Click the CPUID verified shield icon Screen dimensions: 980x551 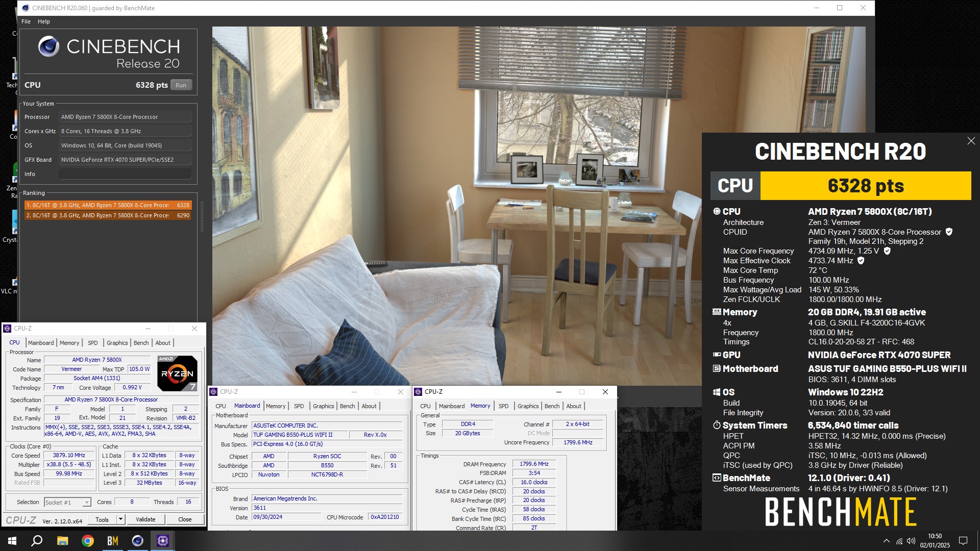tap(949, 232)
